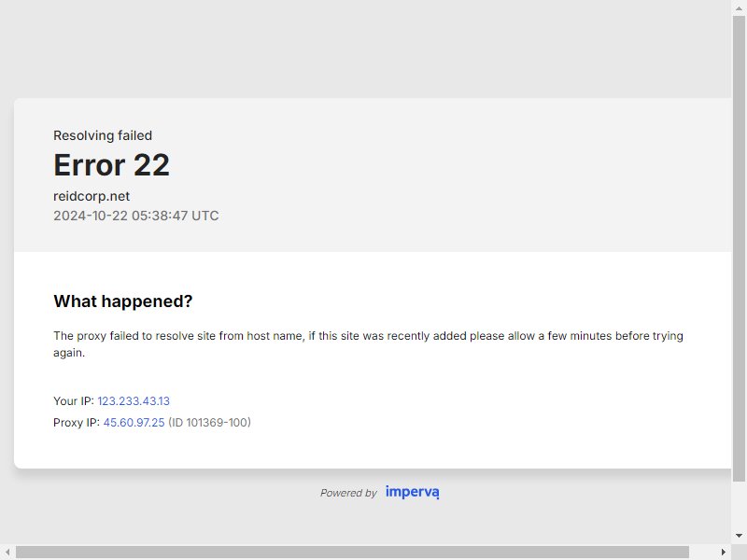Click the horizontal scrollbar right arrow
747x560 pixels.
click(x=723, y=552)
